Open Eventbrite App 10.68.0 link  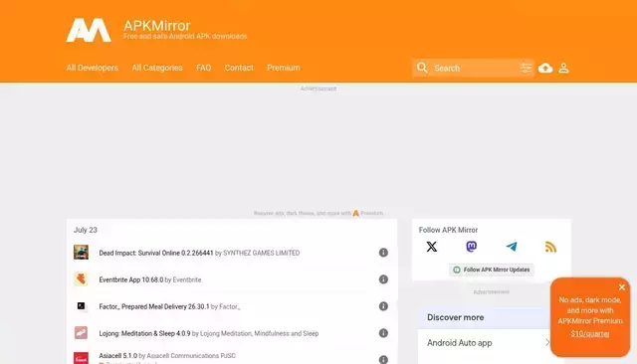click(x=131, y=279)
